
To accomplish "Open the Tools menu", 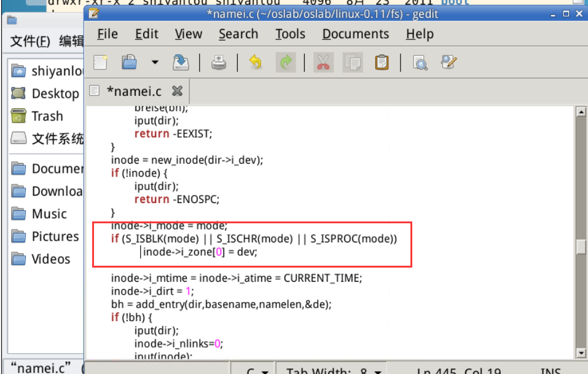I will click(x=290, y=34).
